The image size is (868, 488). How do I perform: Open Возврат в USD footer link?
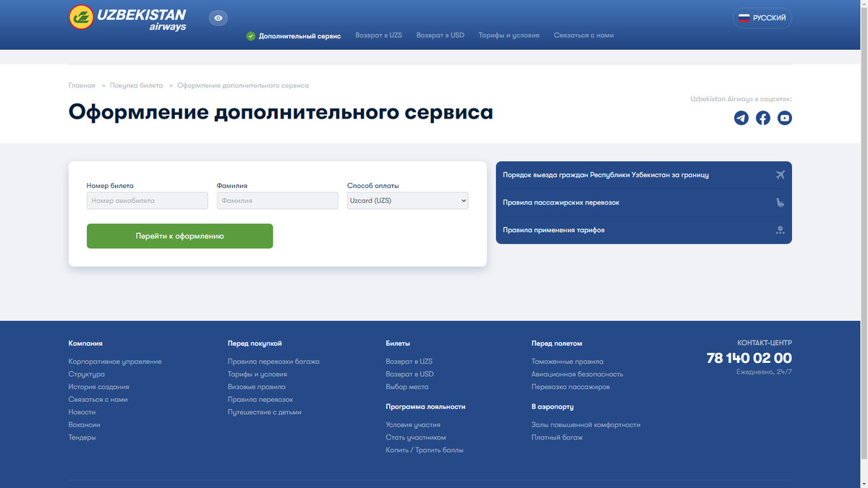tap(410, 374)
